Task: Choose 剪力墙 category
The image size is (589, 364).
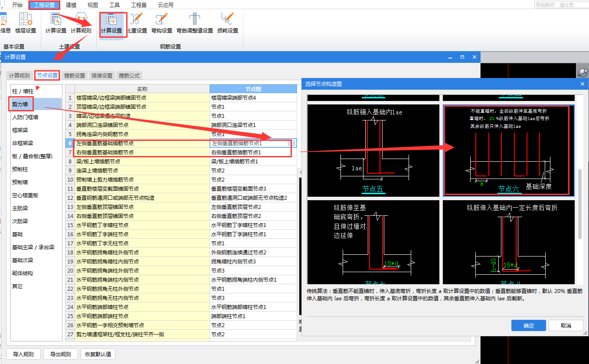Action: 36,104
